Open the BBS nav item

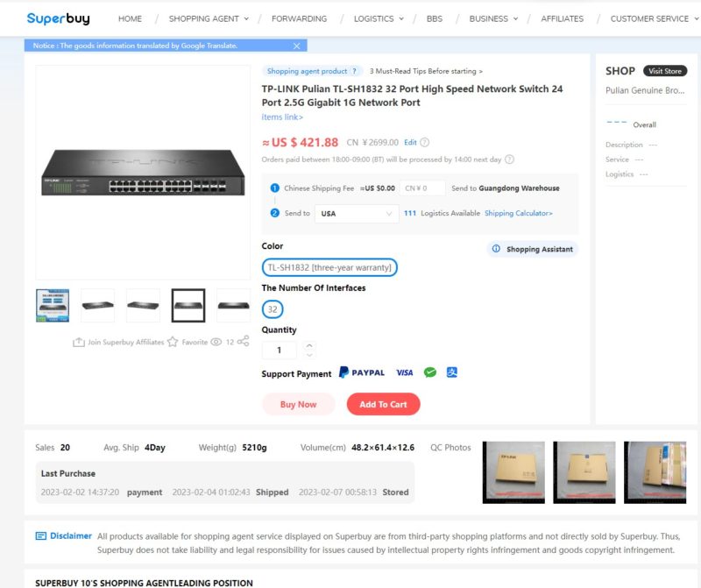[435, 18]
